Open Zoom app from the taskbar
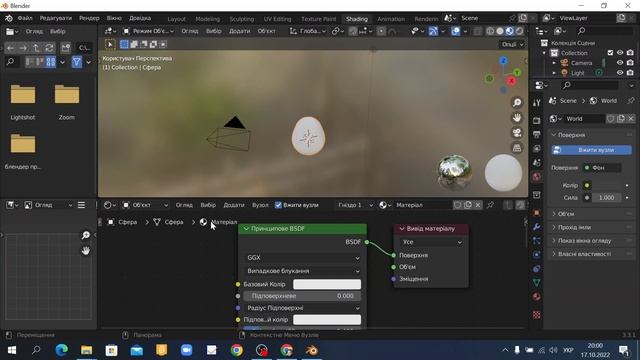The width and height of the screenshot is (640, 360). 187,350
